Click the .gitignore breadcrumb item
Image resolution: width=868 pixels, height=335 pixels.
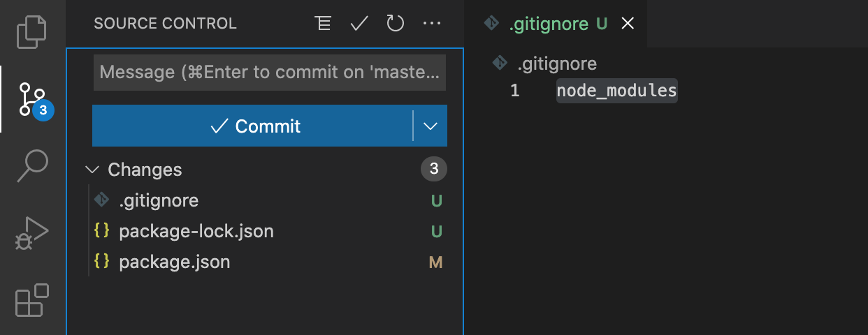[557, 64]
